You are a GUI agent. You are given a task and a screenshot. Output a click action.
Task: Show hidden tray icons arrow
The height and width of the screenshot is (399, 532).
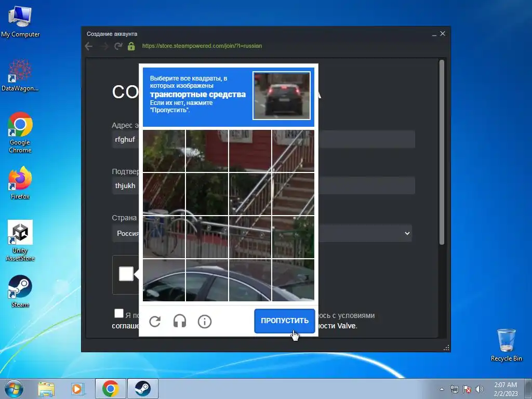442,389
